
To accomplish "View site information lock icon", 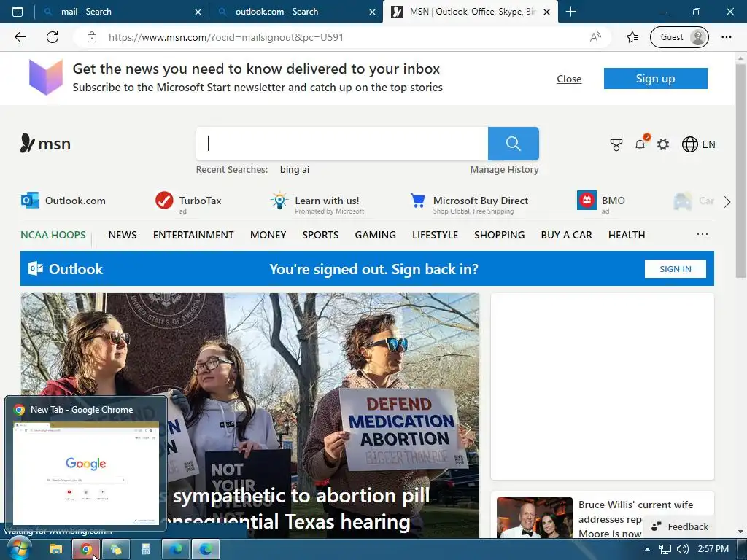I will point(92,37).
